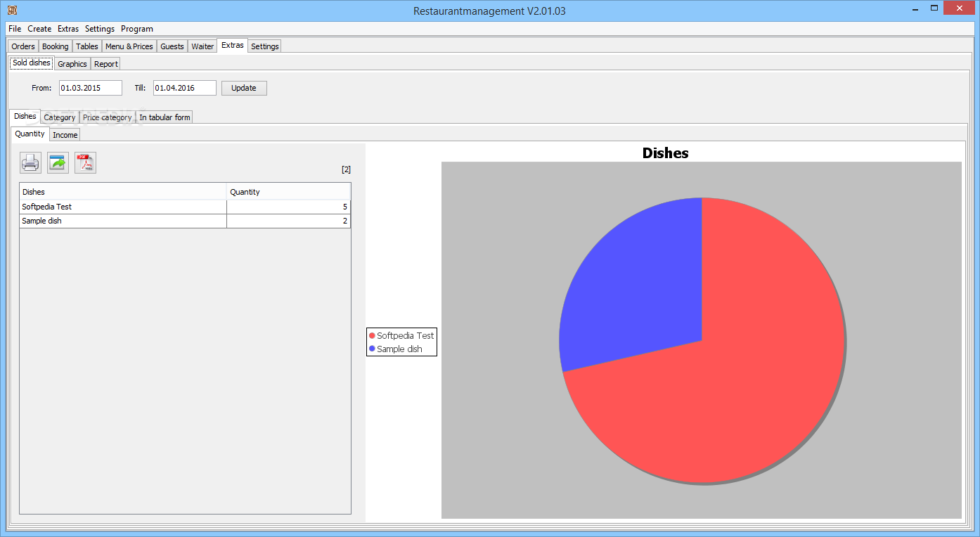This screenshot has height=537, width=980.
Task: Click quantity value 2 cell
Action: point(288,221)
